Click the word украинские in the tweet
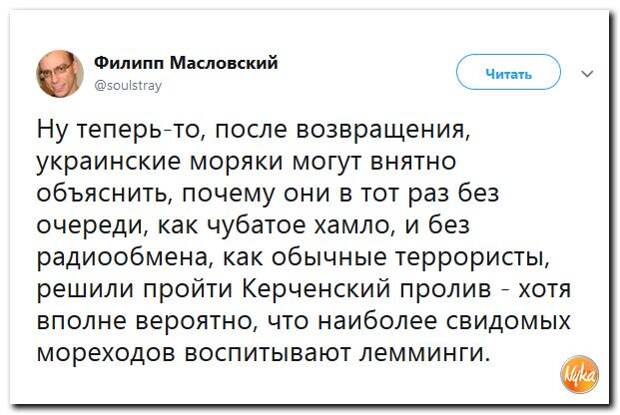Image resolution: width=620 pixels, height=415 pixels. [x=108, y=162]
